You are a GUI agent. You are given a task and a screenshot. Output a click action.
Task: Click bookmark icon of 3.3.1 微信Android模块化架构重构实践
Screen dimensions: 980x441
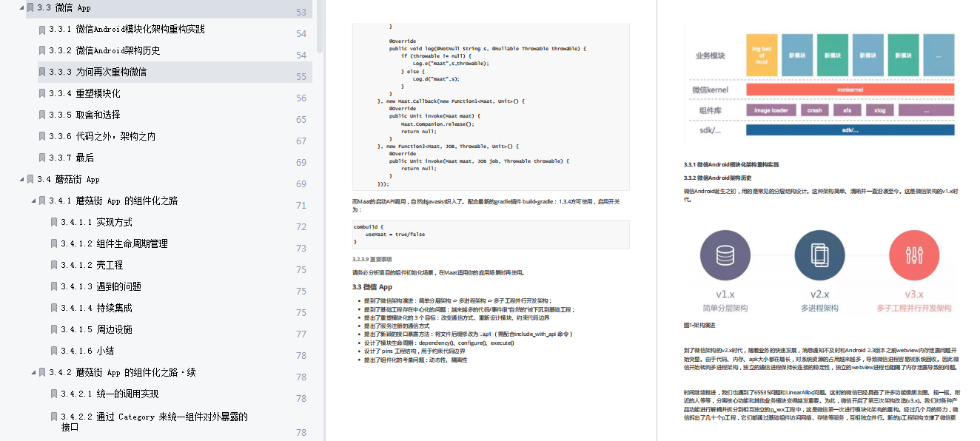42,29
